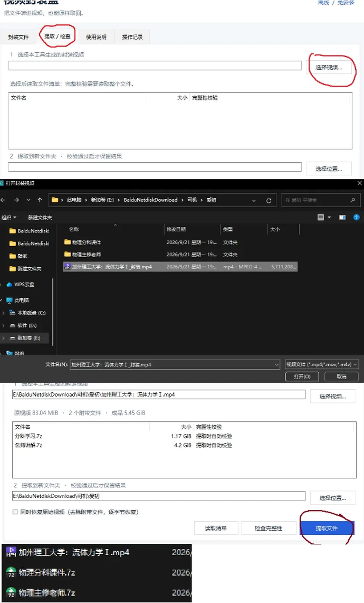364x603 pixels.
Task: Go forward in the file dialog
Action: coord(16,200)
